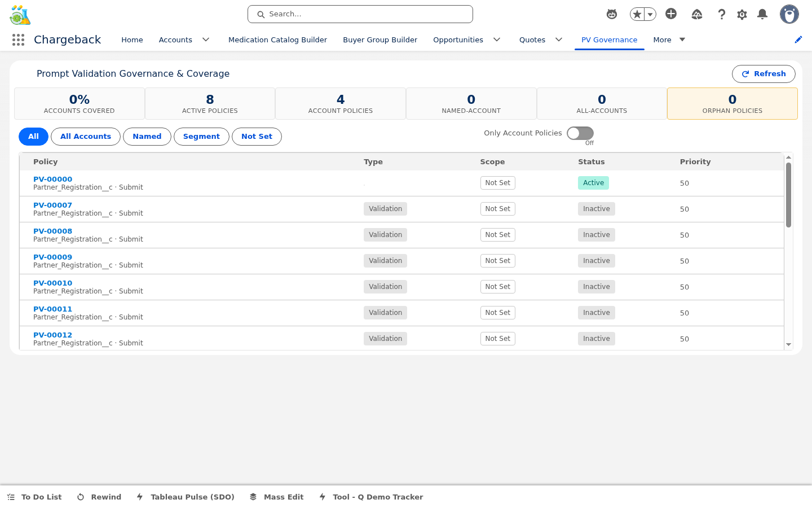
Task: Click the Account Policies 4 tile
Action: point(341,104)
